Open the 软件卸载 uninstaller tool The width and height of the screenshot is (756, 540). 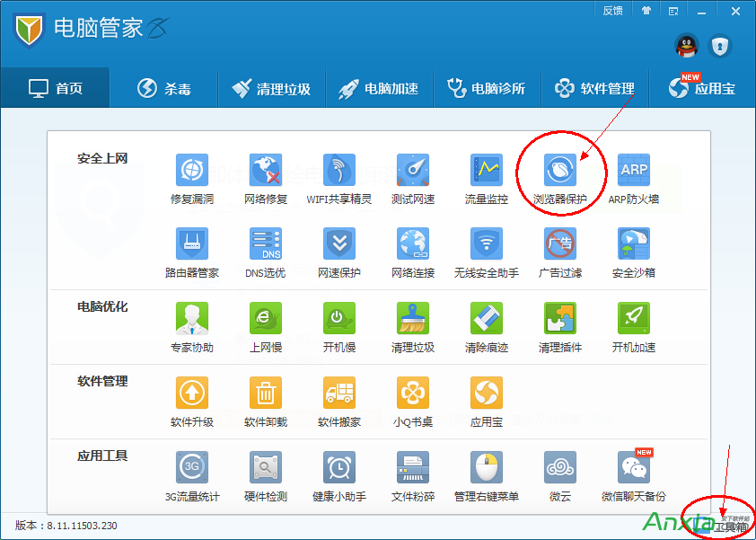click(x=266, y=402)
